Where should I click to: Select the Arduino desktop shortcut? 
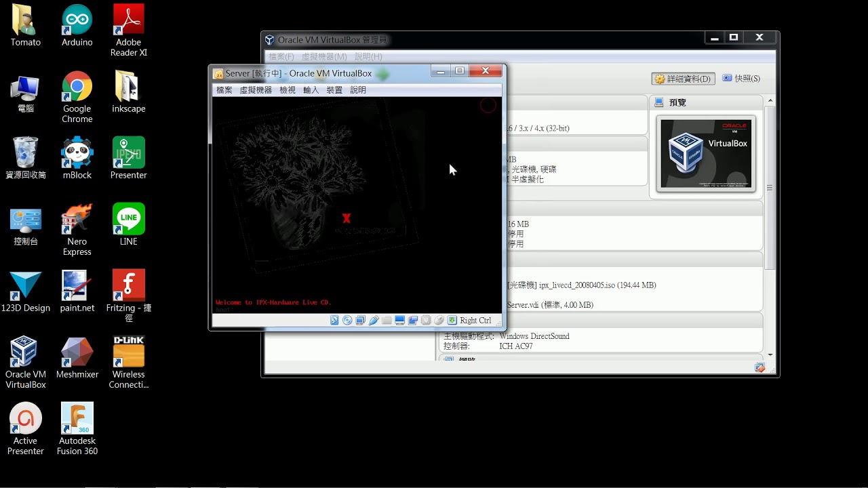click(x=77, y=26)
